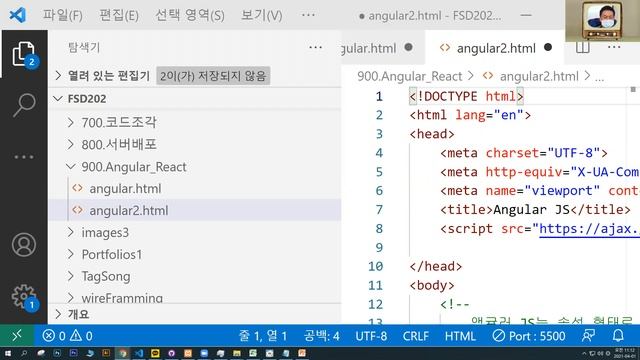Open the Search view in activity bar
The width and height of the screenshot is (640, 360).
pos(24,105)
